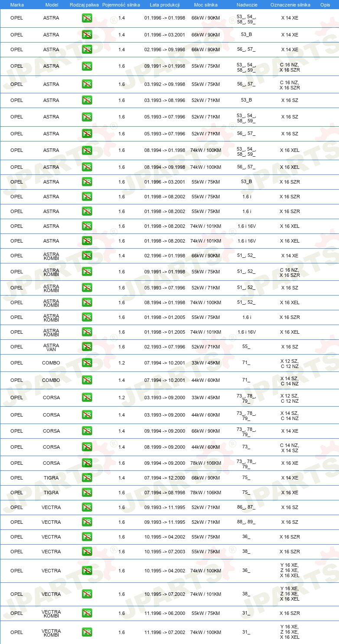339x644 pixels.
Task: Click the 73_ body code in the Corsa 08.1999 row
Action: coord(246,447)
